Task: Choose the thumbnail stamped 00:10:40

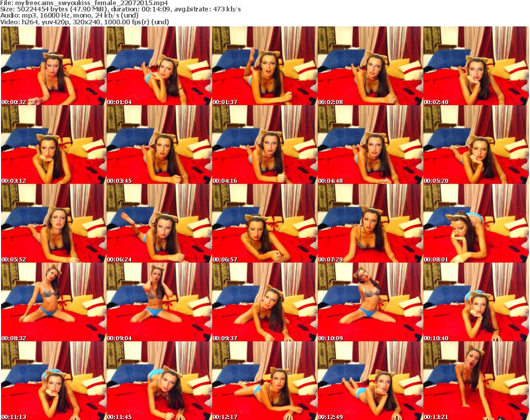Action: (x=476, y=302)
